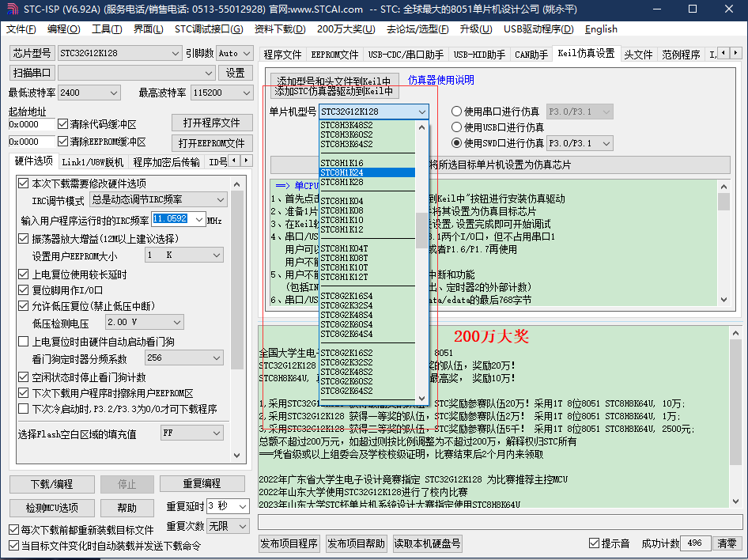Open 最低波特率 2400 dropdown
The image size is (748, 560).
(89, 93)
